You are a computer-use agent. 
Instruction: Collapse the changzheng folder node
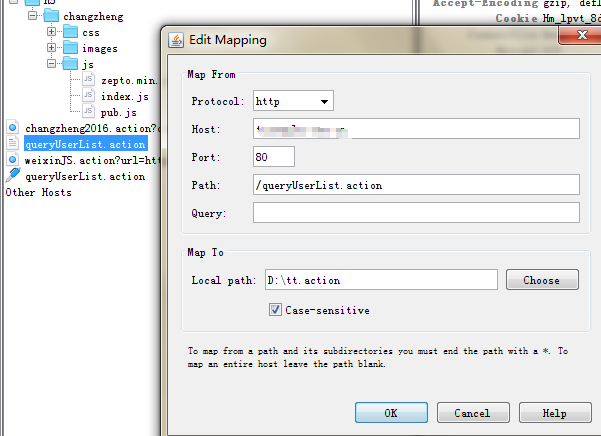(33, 16)
